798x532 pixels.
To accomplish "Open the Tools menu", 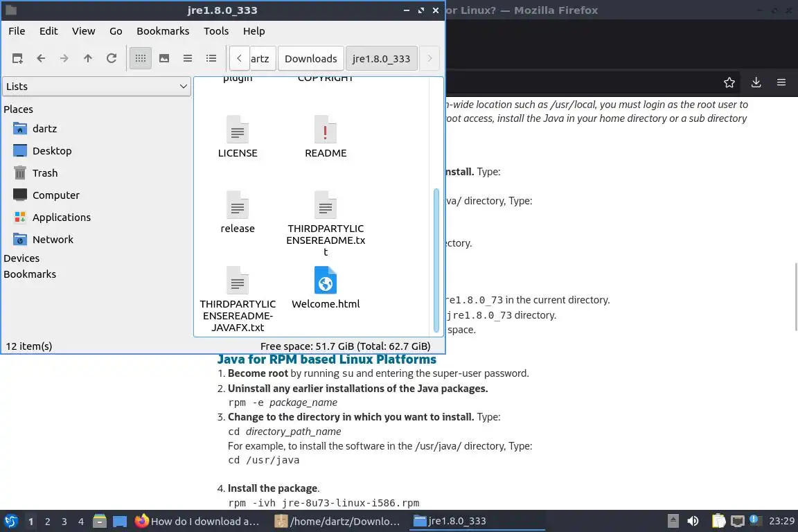I will coord(216,31).
